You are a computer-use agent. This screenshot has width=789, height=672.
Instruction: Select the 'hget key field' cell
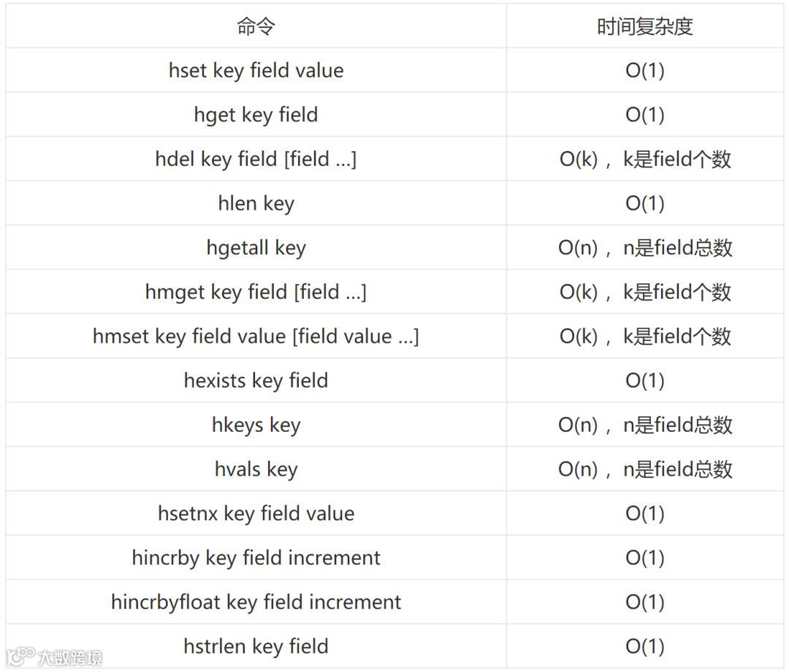coord(256,115)
